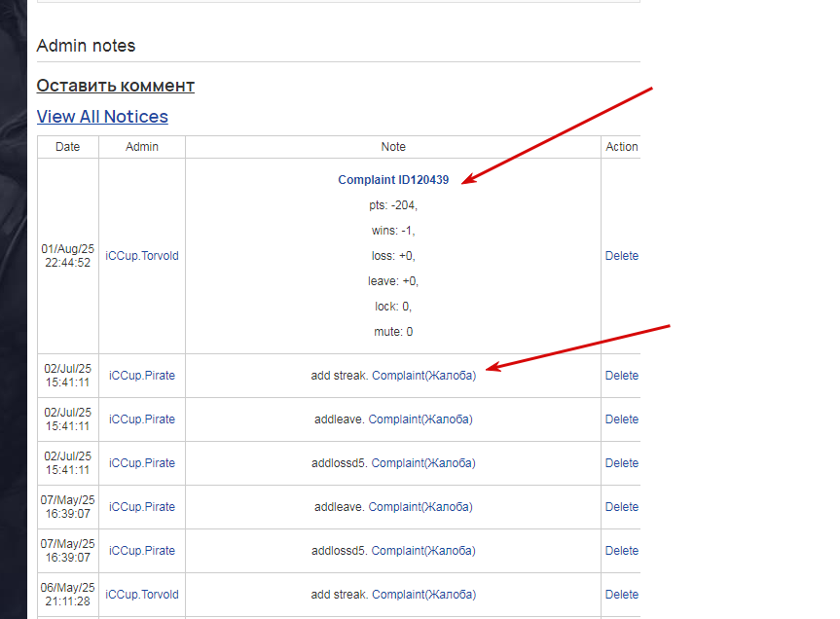Select the 'lock: 0,' text
This screenshot has width=840, height=619.
(x=393, y=307)
